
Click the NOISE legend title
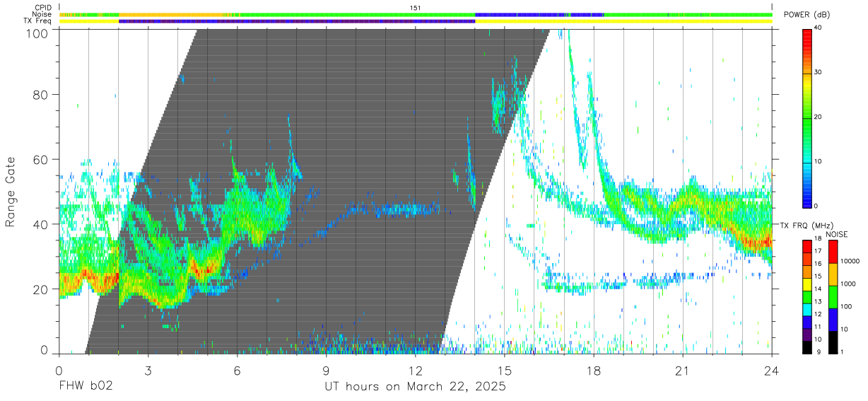pyautogui.click(x=838, y=234)
